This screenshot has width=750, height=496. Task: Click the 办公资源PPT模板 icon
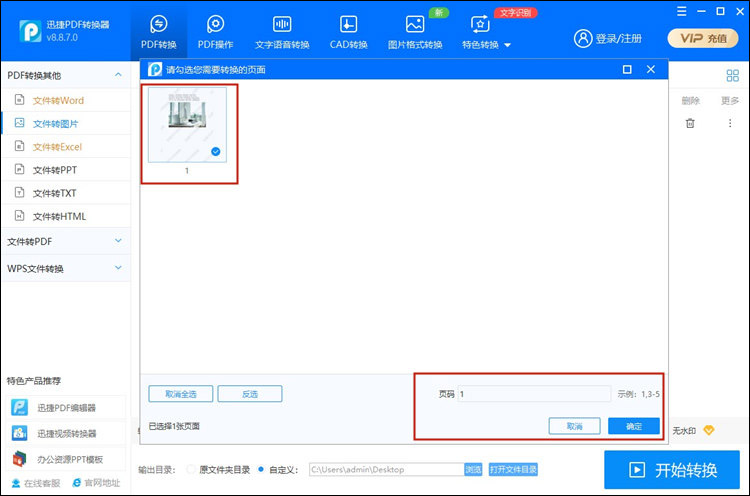20,459
